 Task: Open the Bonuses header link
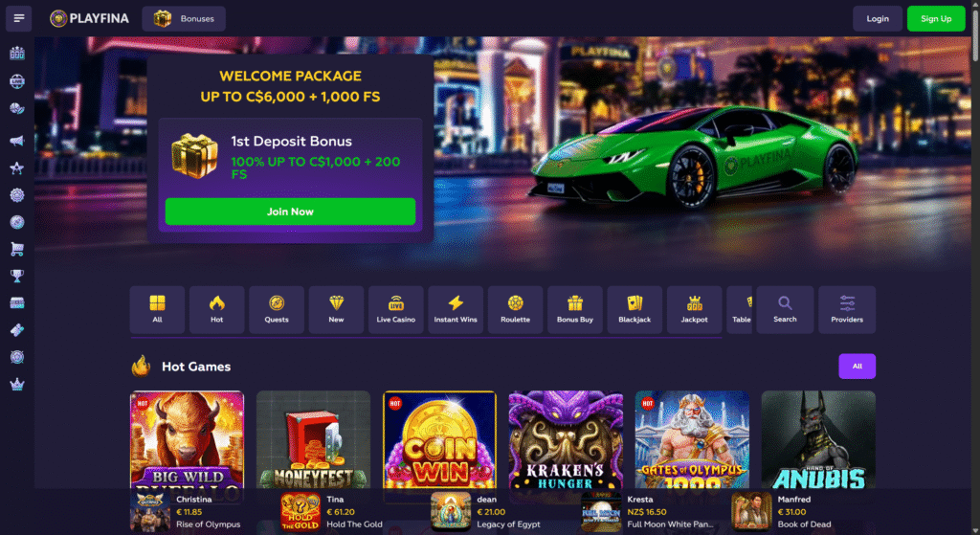(x=184, y=19)
